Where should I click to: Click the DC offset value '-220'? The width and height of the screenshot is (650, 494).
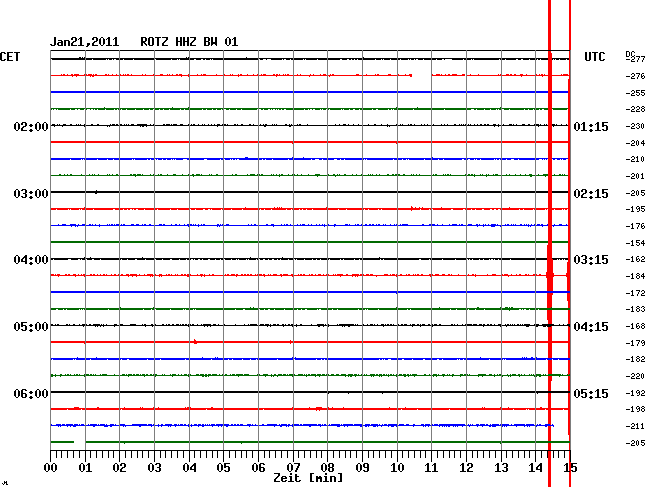tap(635, 377)
